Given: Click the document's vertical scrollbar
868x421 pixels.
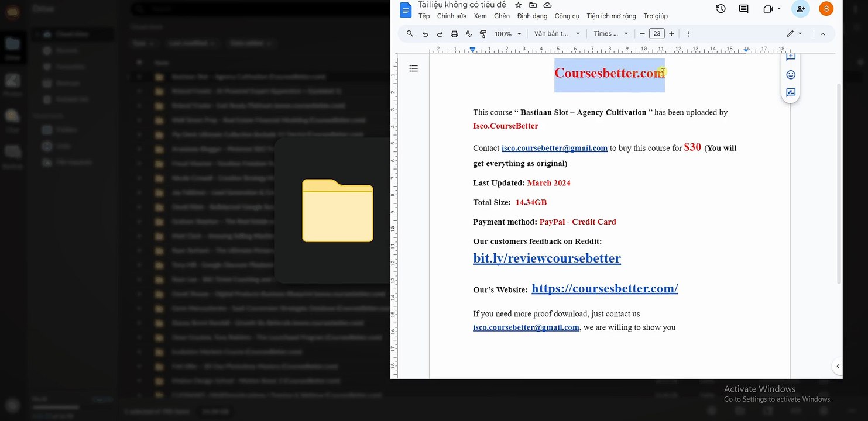Looking at the screenshot, I should click(x=840, y=184).
